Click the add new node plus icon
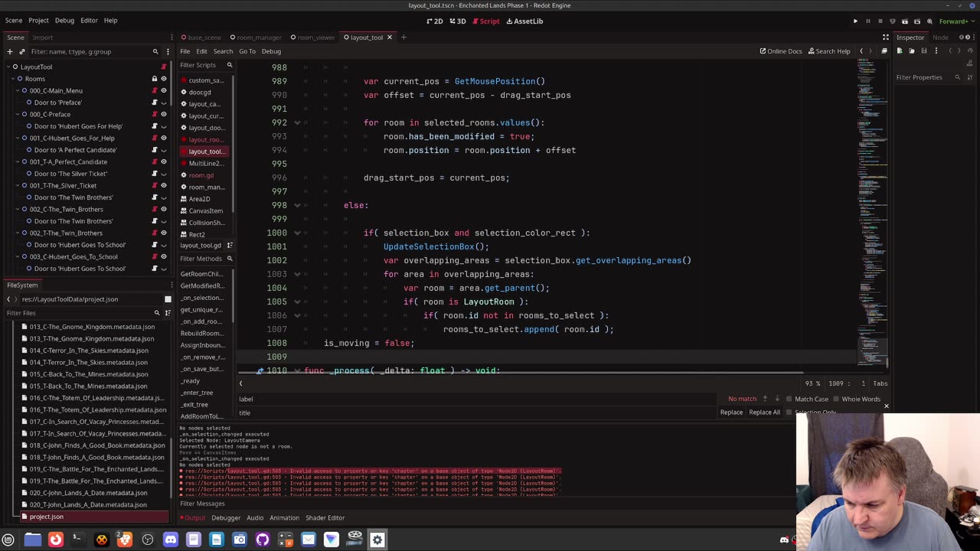The height and width of the screenshot is (551, 980). pos(10,51)
